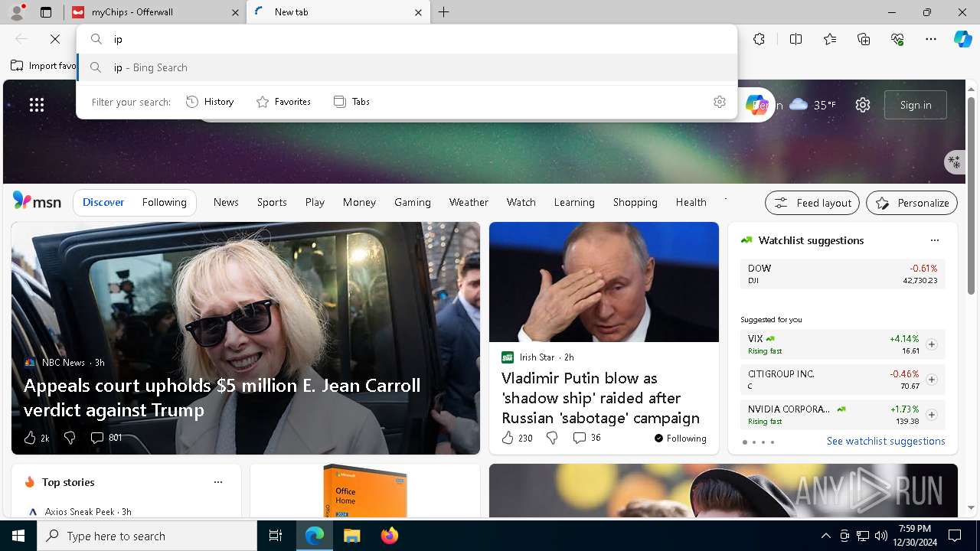Click the Sign in button
Viewport: 980px width, 551px height.
(x=916, y=105)
